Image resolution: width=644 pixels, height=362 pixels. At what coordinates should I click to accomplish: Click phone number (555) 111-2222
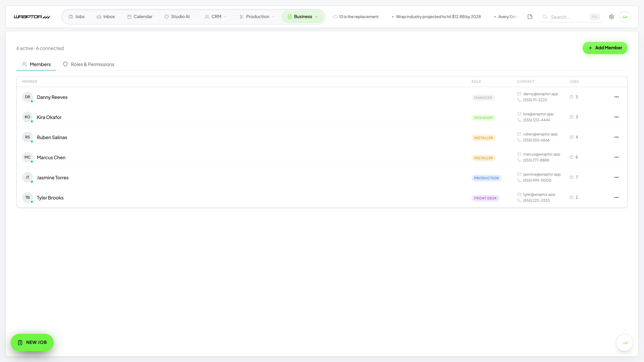click(535, 100)
